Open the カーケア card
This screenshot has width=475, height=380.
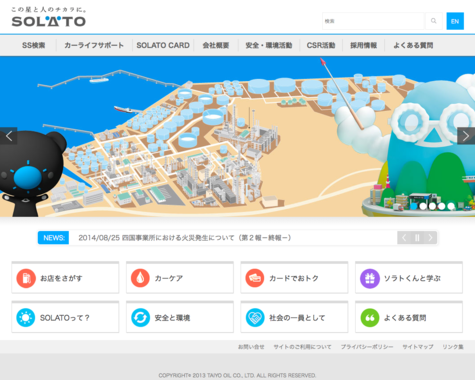(x=180, y=277)
